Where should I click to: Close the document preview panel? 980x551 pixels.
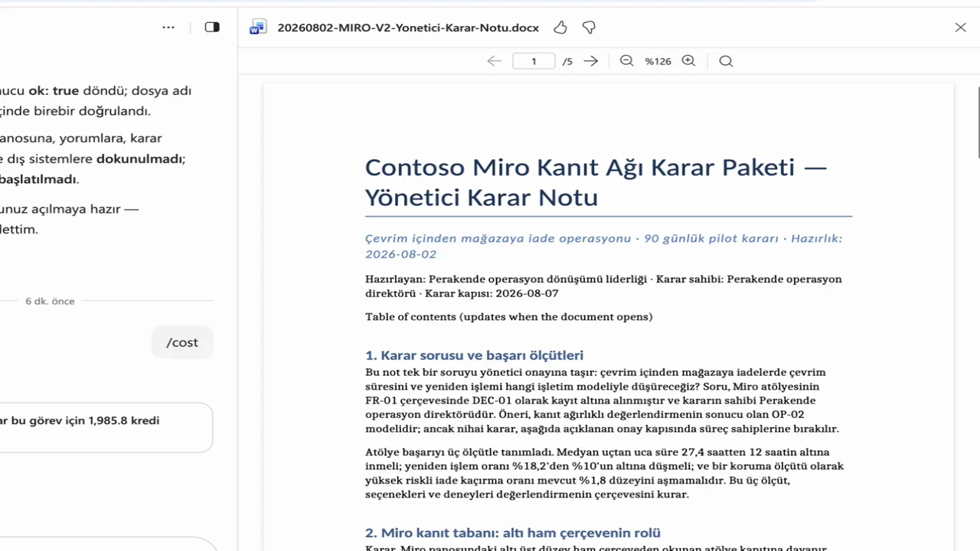961,28
